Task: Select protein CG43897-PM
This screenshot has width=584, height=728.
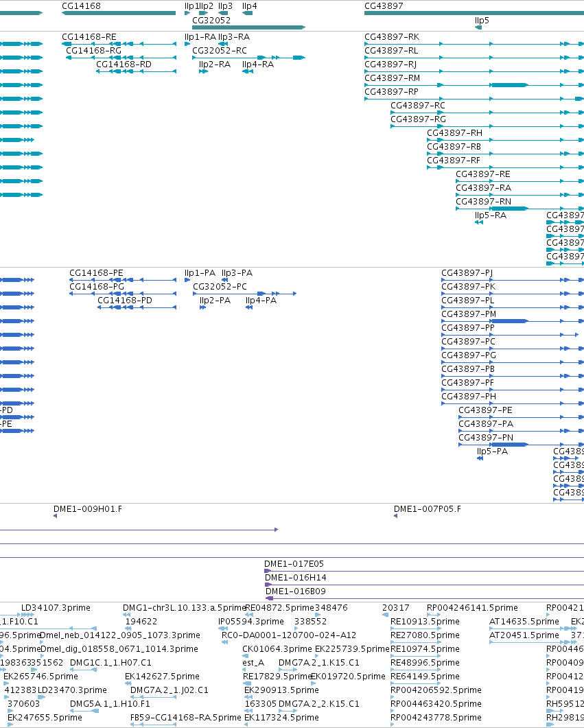Action: [469, 314]
